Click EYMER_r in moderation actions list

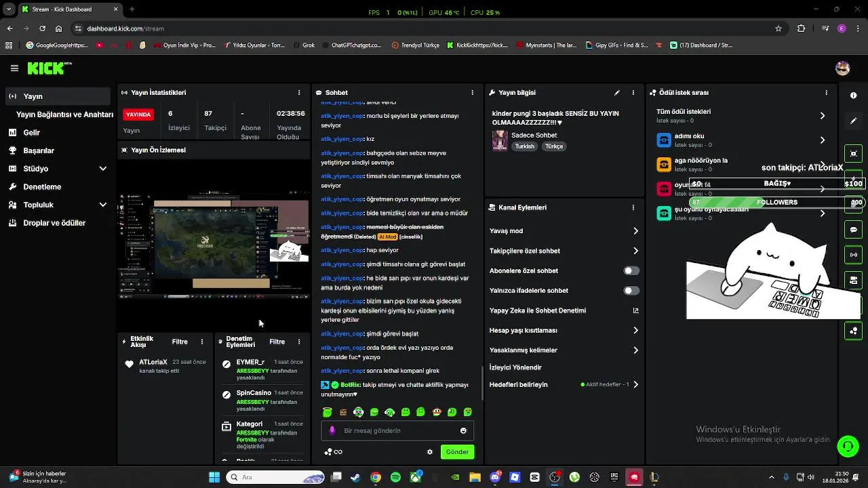[x=250, y=362]
